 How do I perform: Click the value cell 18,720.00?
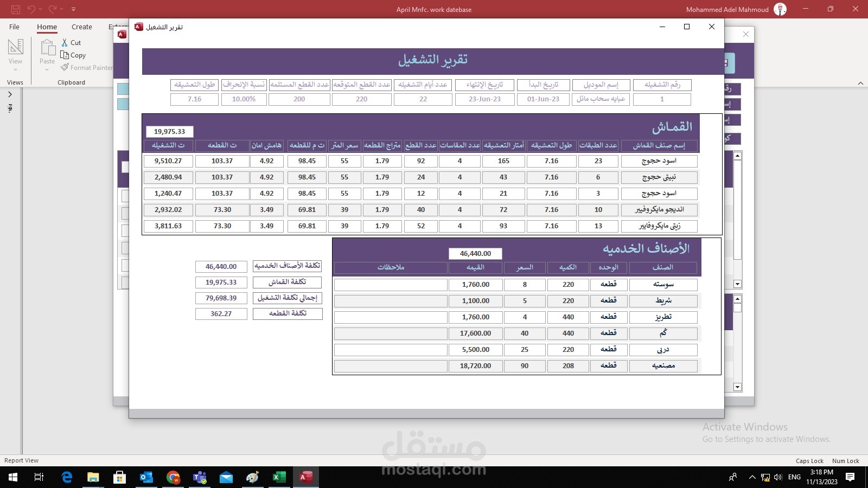click(476, 366)
